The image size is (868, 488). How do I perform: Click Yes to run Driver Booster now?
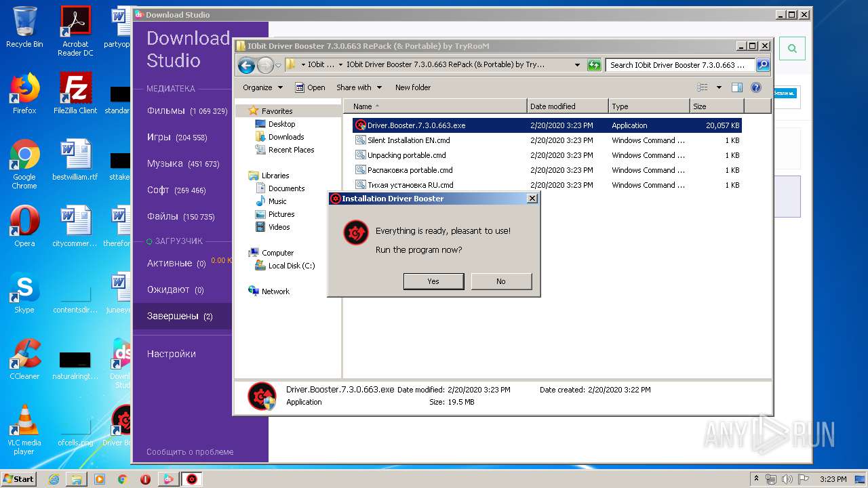[x=433, y=281]
